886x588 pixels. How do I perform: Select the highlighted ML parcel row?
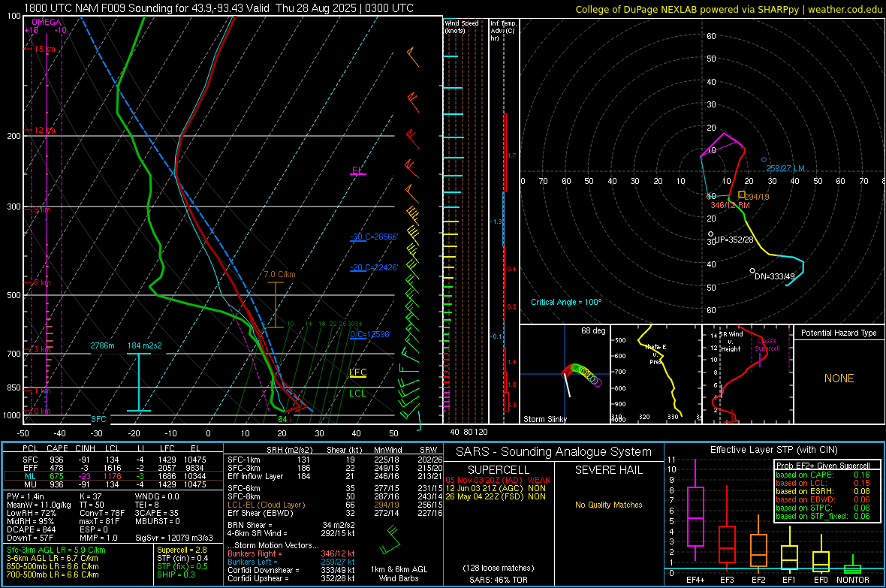113,477
